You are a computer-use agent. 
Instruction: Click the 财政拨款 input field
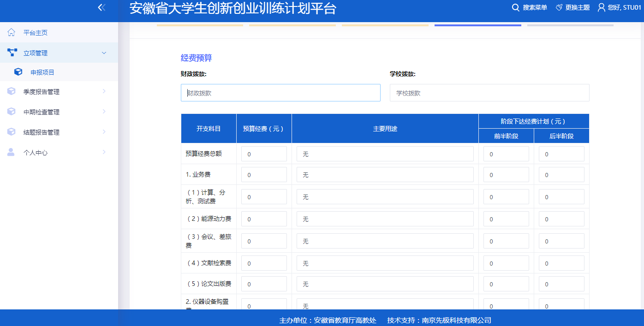[x=280, y=93]
